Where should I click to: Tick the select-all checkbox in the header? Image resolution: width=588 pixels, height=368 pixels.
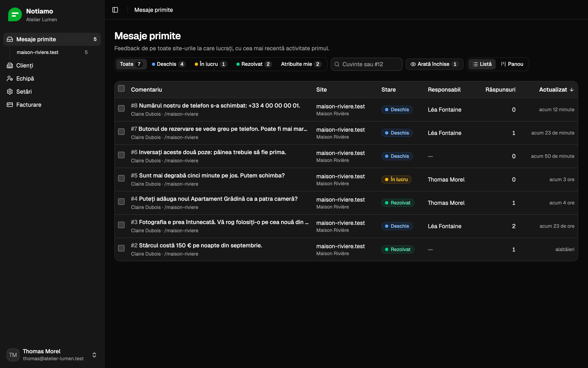pos(121,88)
